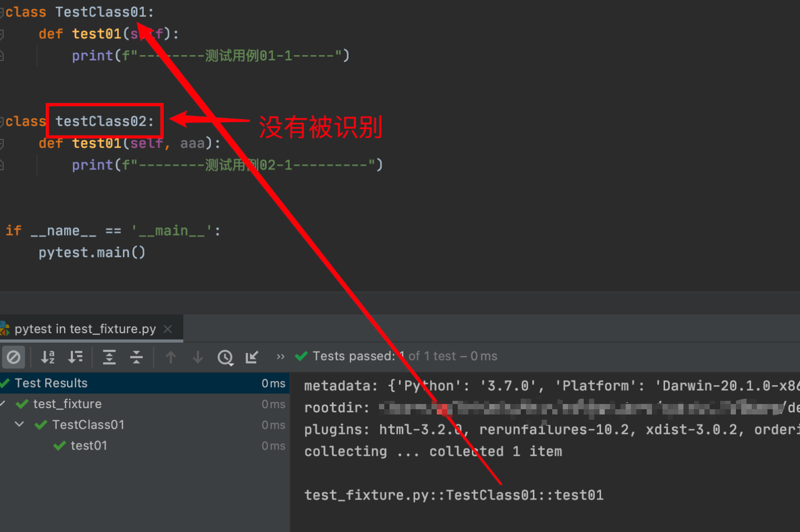The height and width of the screenshot is (532, 800).
Task: Open test run history
Action: (x=226, y=357)
